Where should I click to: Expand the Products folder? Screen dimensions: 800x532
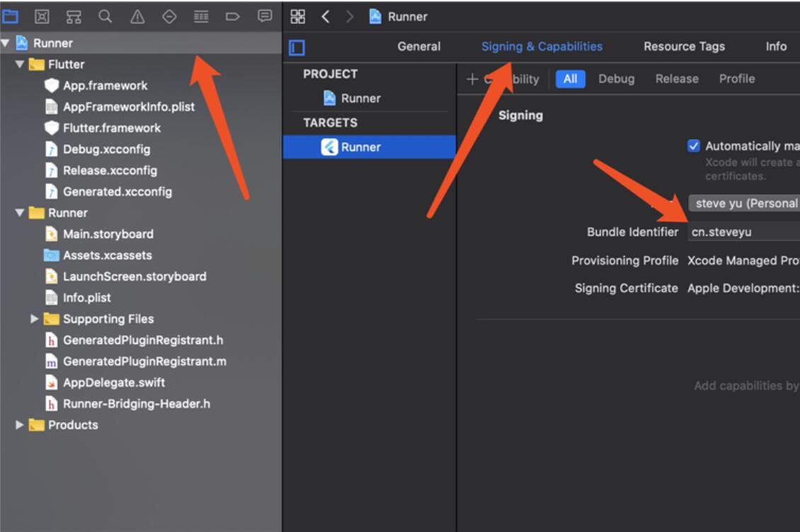tap(19, 425)
